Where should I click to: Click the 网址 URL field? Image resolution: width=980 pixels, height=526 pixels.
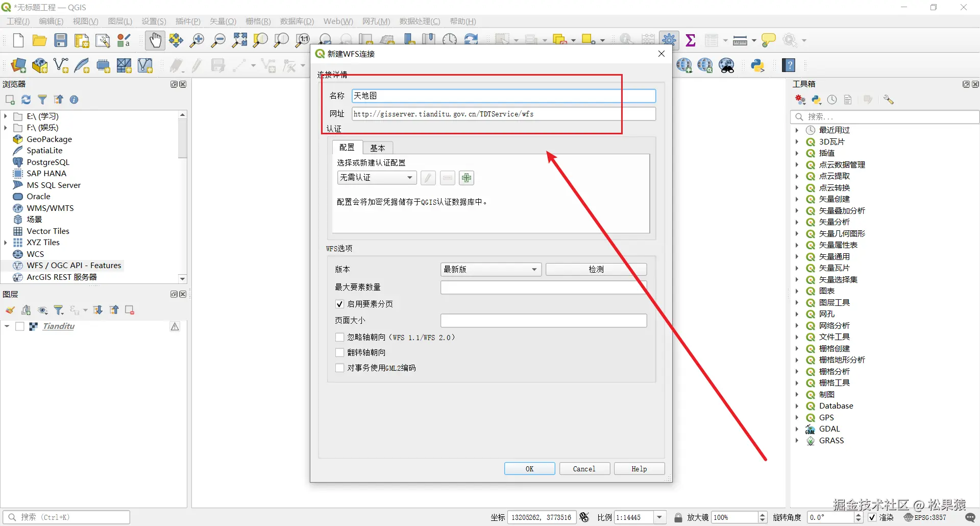tap(504, 114)
